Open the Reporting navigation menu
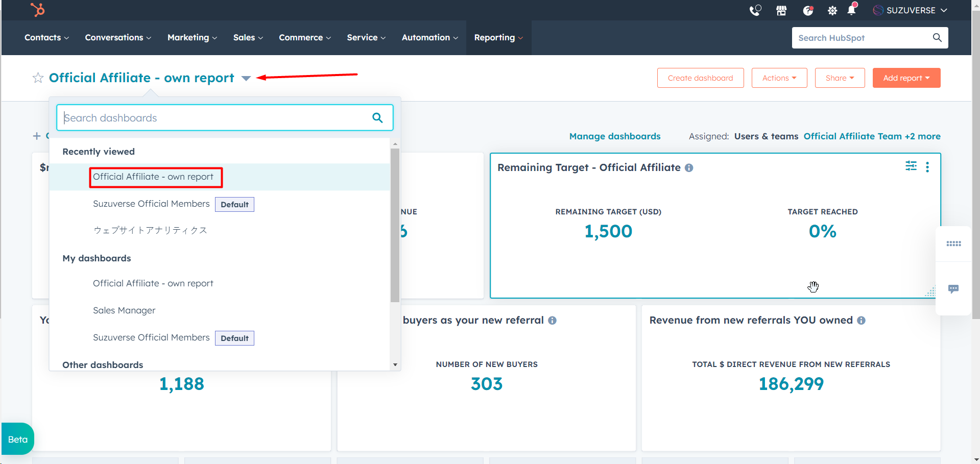This screenshot has width=980, height=464. (x=498, y=38)
